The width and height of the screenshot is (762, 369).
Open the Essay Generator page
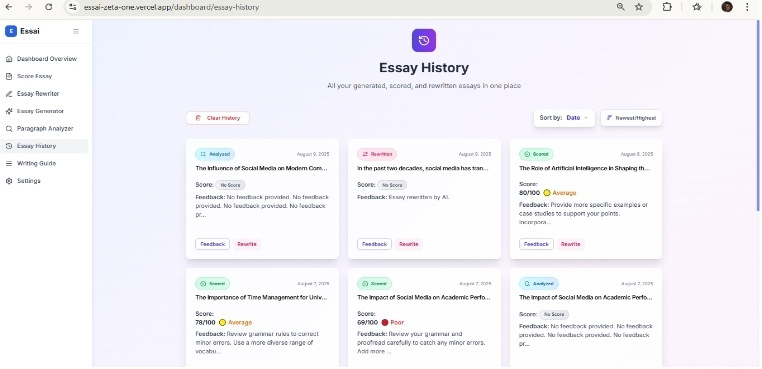(45, 111)
